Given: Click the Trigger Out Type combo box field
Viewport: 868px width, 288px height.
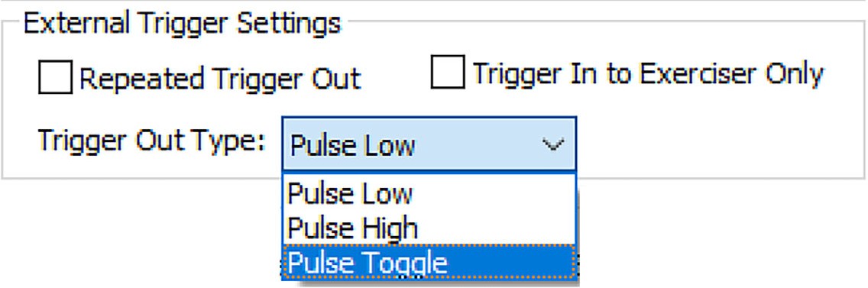Looking at the screenshot, I should 429,144.
